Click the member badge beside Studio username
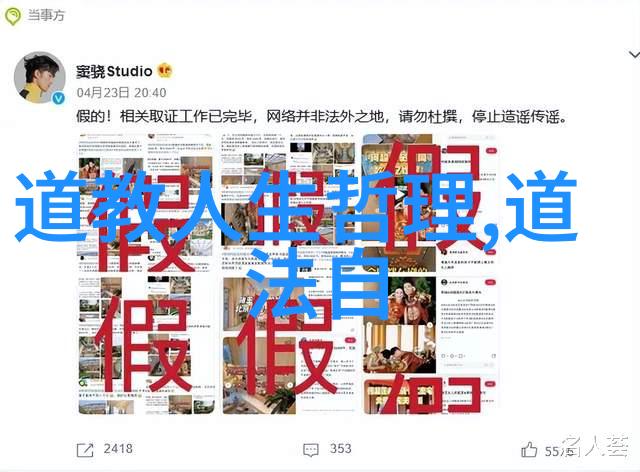The width and height of the screenshot is (640, 472). click(x=165, y=71)
